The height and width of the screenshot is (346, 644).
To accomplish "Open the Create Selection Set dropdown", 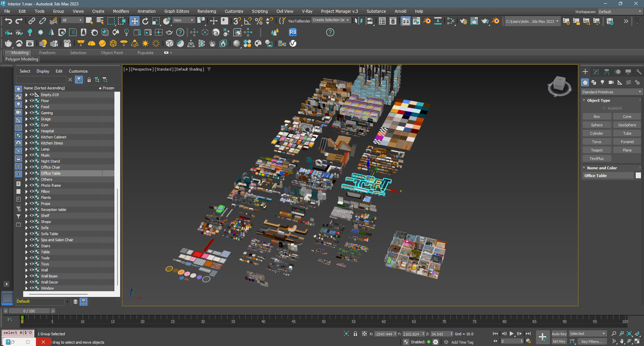I will [x=331, y=20].
